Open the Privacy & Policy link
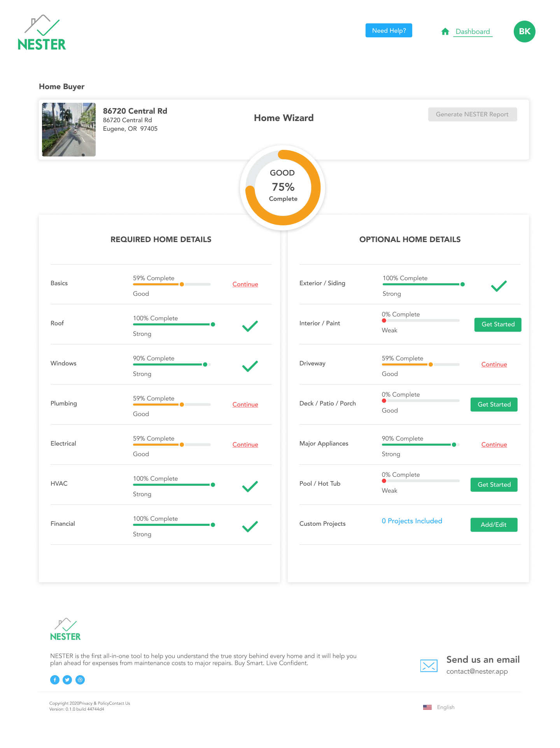 coord(94,704)
